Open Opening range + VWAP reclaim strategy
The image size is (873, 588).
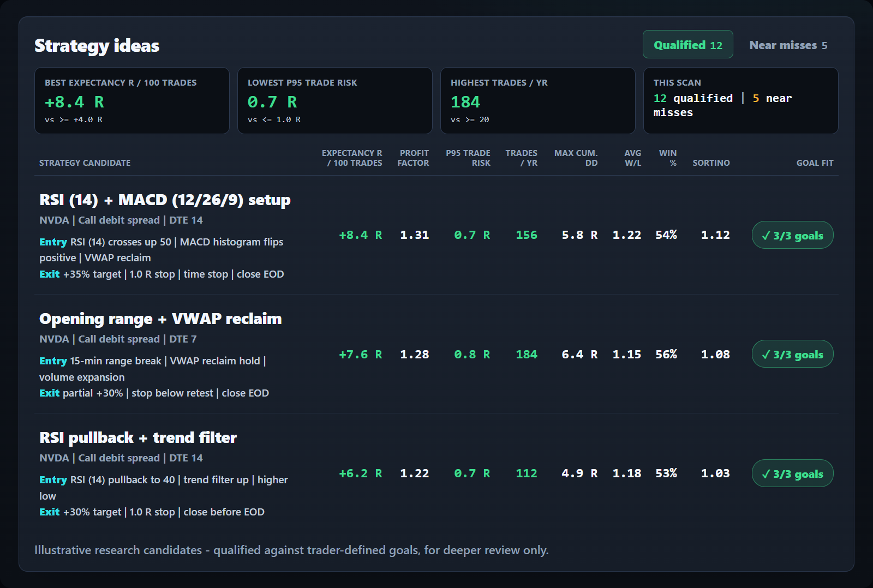point(160,319)
